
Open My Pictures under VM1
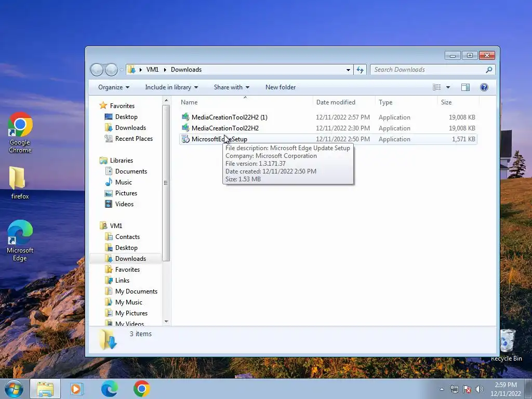tap(131, 313)
